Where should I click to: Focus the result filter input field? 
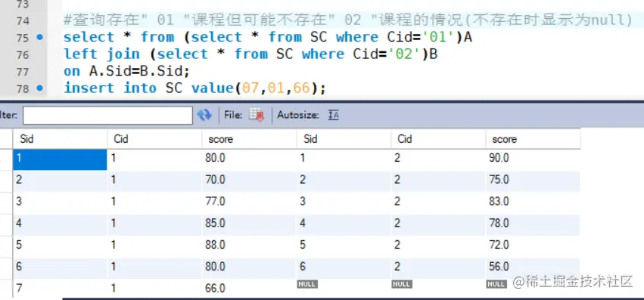pos(107,116)
